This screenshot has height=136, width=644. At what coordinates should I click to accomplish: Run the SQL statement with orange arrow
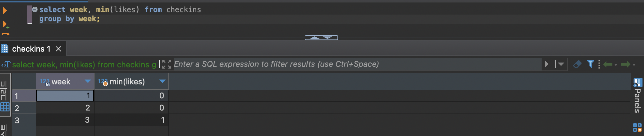[x=5, y=11]
